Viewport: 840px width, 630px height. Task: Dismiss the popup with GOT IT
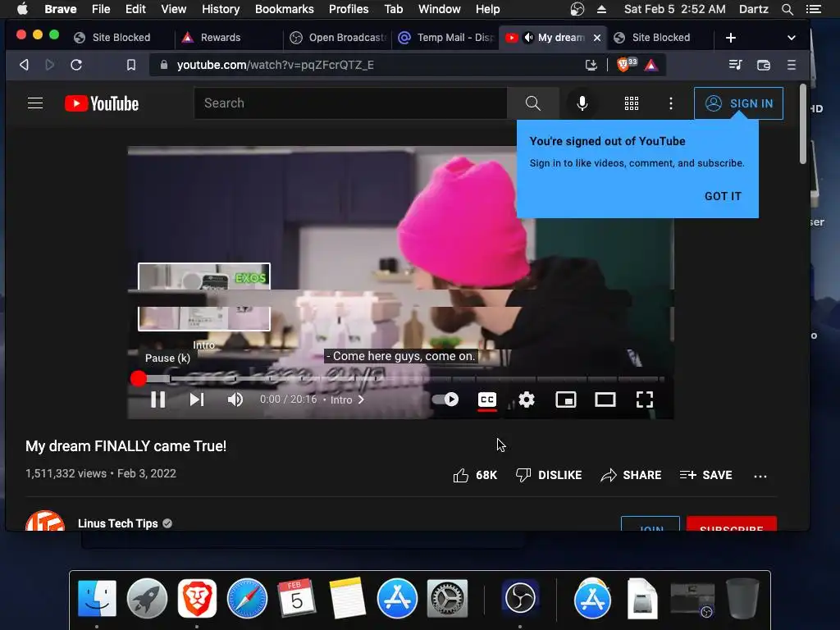click(723, 196)
